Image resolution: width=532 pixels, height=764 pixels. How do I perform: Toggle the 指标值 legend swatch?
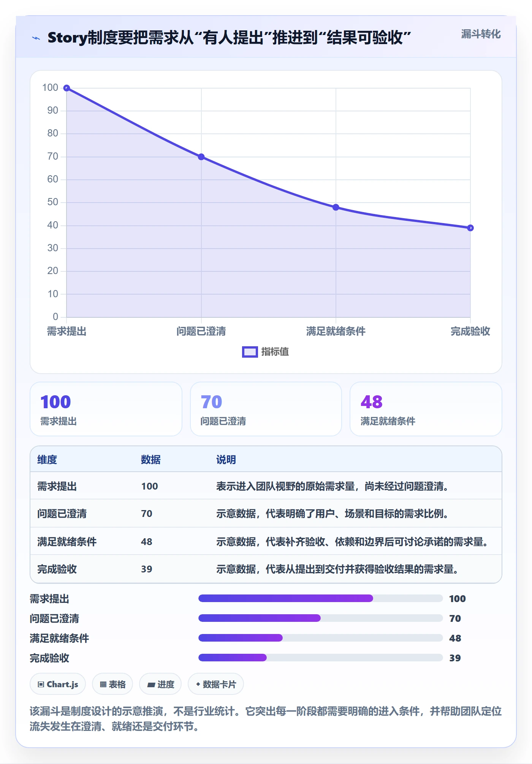250,352
